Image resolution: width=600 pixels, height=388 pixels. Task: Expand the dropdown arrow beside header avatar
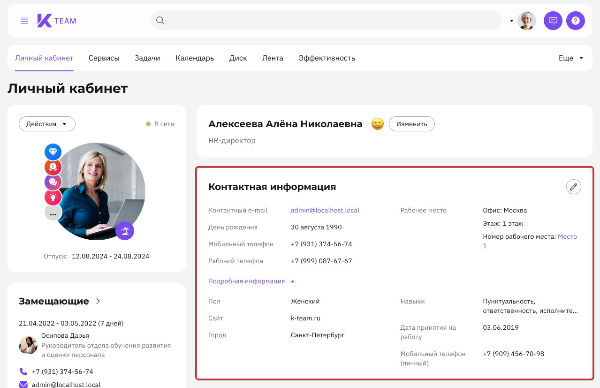511,21
